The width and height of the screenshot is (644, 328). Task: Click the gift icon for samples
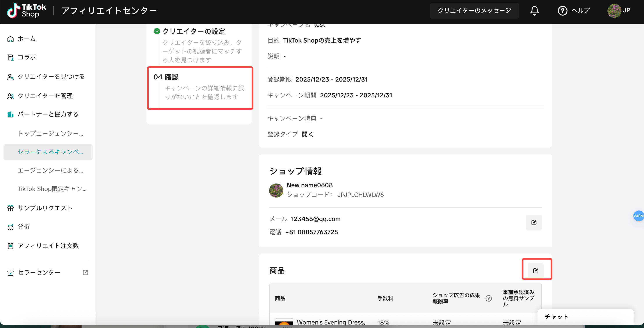11,208
